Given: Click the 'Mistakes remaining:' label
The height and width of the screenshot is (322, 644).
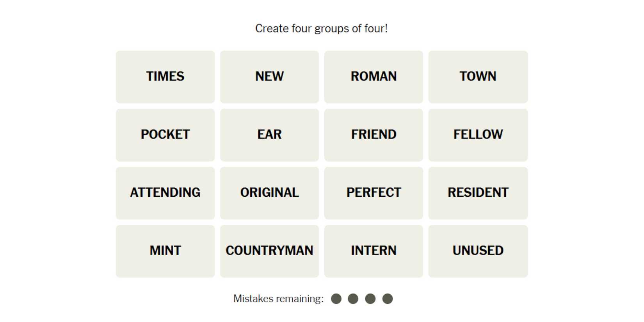Looking at the screenshot, I should pos(278,299).
